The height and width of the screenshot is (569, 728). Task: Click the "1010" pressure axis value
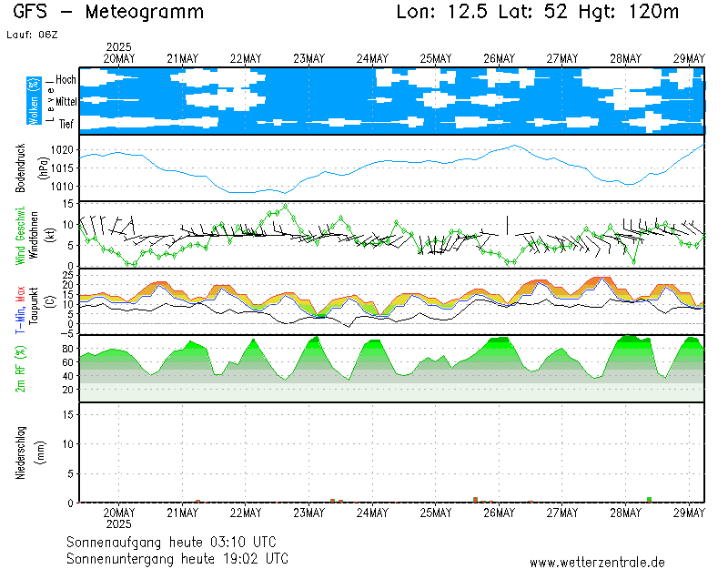(x=62, y=187)
